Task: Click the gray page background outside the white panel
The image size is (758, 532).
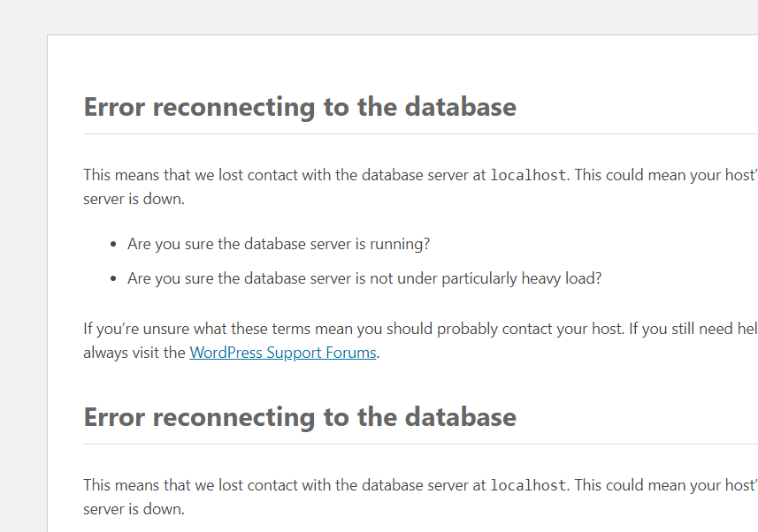Action: click(x=22, y=265)
